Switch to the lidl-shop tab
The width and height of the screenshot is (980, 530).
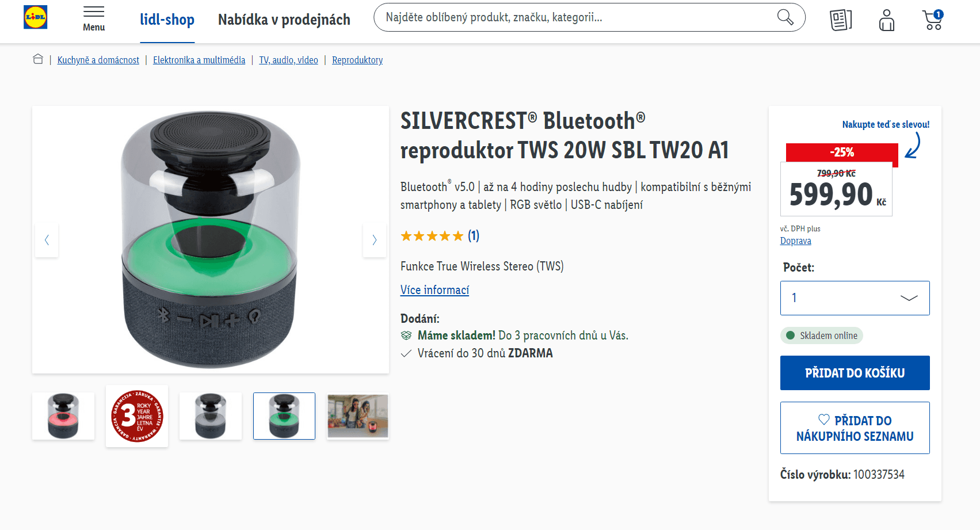coord(167,20)
